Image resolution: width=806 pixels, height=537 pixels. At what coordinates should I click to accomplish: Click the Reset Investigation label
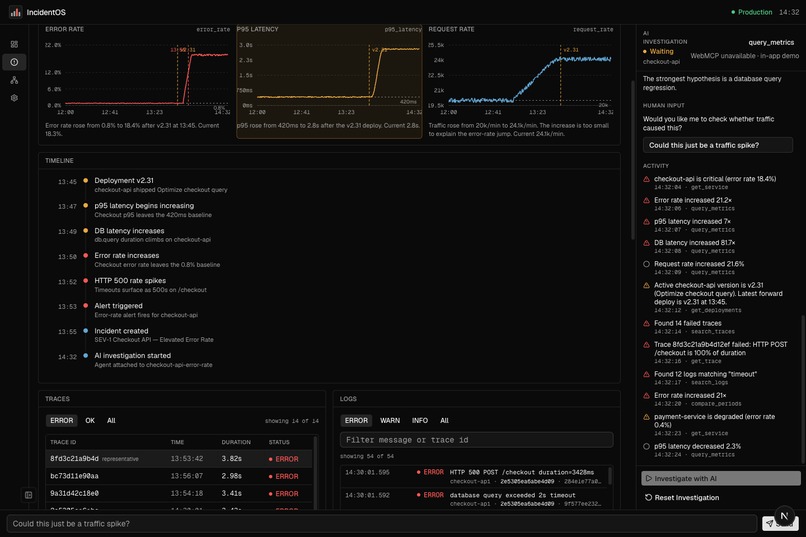[x=687, y=497]
